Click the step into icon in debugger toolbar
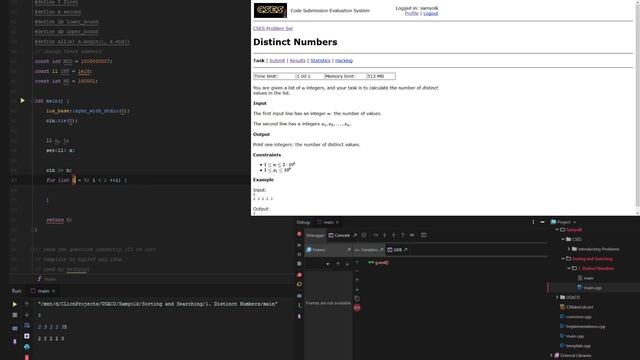Image resolution: width=640 pixels, height=360 pixels. pos(384,235)
